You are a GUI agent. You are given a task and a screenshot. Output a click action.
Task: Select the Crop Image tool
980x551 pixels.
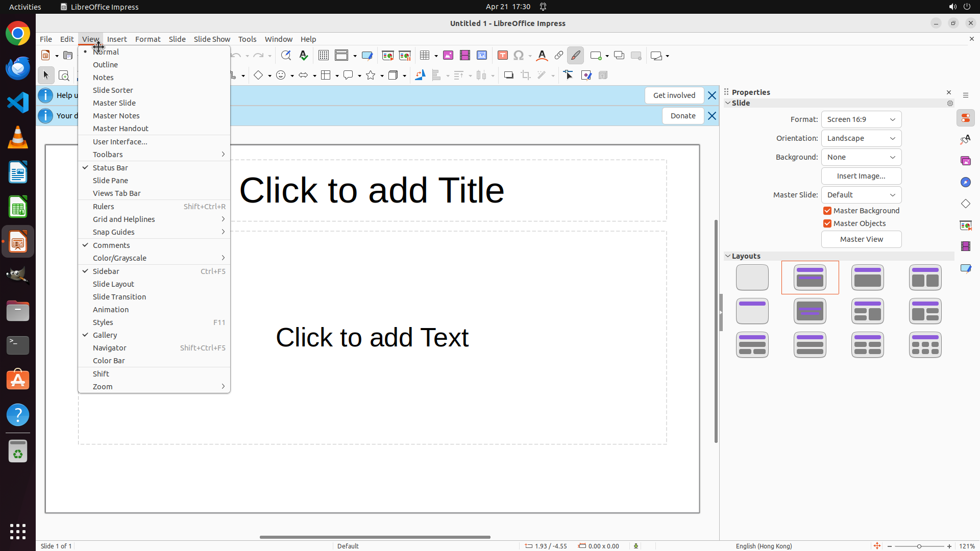pyautogui.click(x=526, y=76)
